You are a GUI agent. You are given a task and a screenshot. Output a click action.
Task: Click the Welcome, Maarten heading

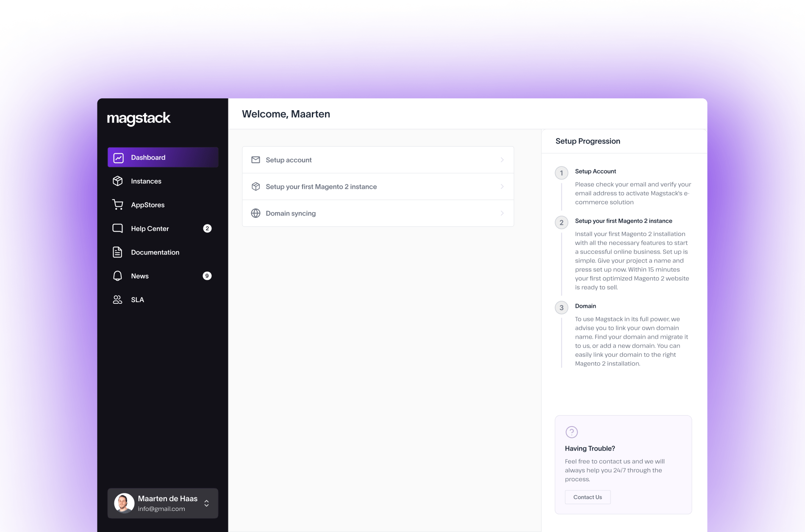pos(286,114)
